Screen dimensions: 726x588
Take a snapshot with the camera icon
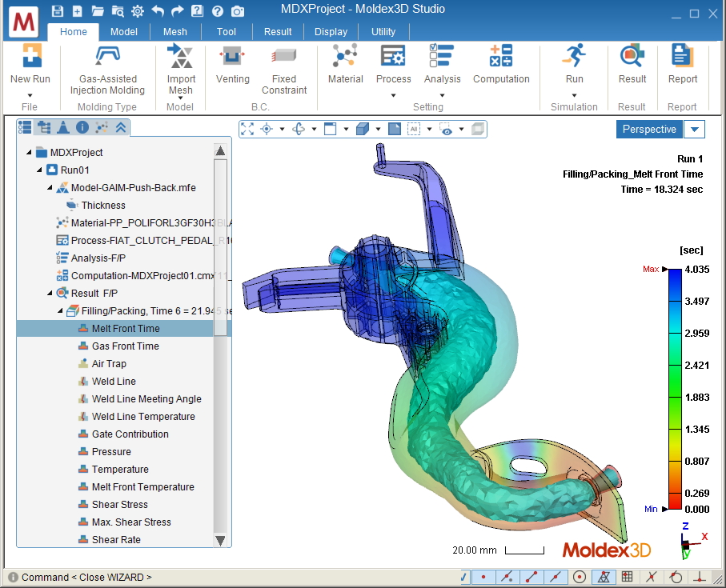click(238, 11)
